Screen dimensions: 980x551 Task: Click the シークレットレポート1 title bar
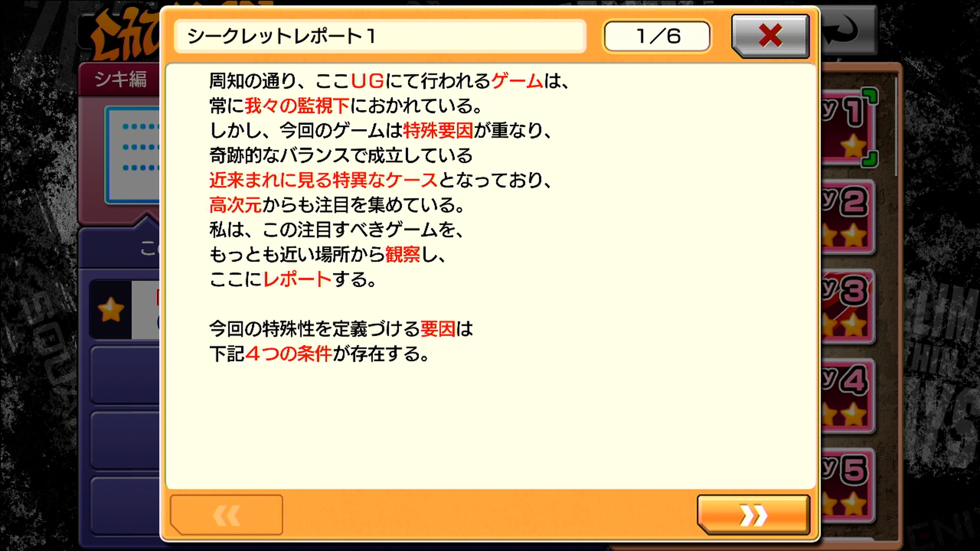[x=380, y=36]
